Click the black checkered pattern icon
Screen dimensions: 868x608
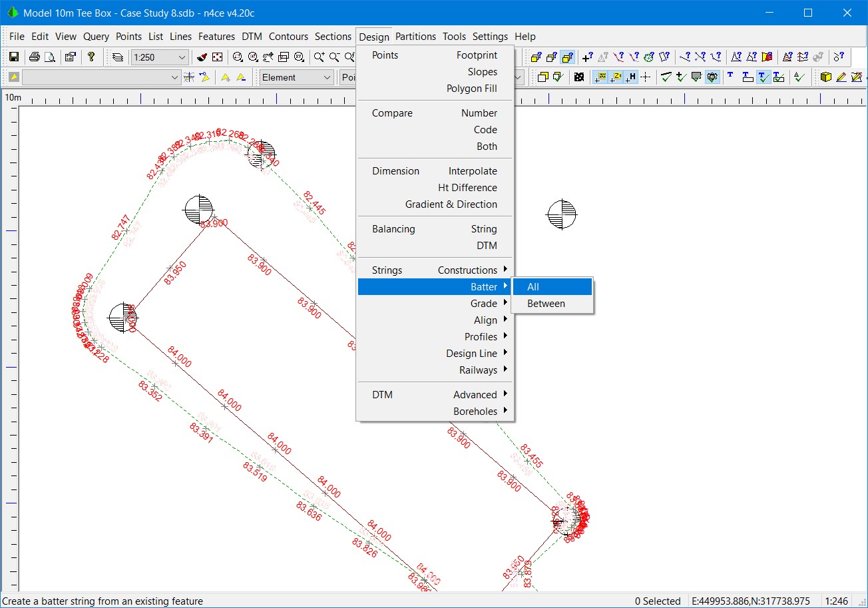(x=579, y=77)
